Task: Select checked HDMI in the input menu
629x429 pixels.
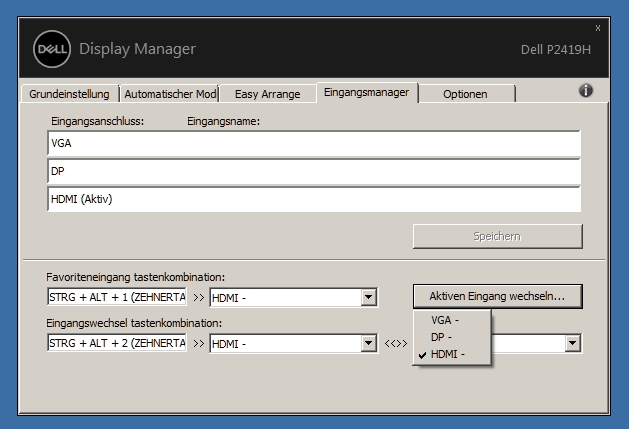Action: coord(452,354)
